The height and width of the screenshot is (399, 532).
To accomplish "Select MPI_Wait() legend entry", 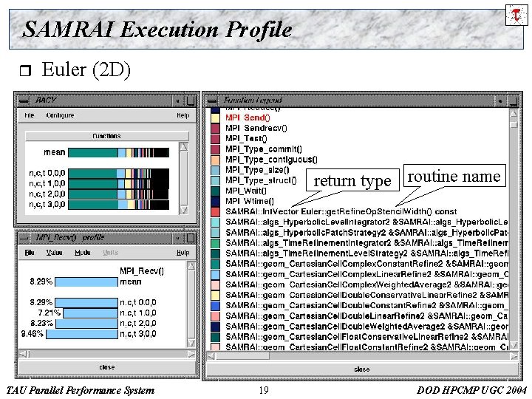I will coord(246,191).
